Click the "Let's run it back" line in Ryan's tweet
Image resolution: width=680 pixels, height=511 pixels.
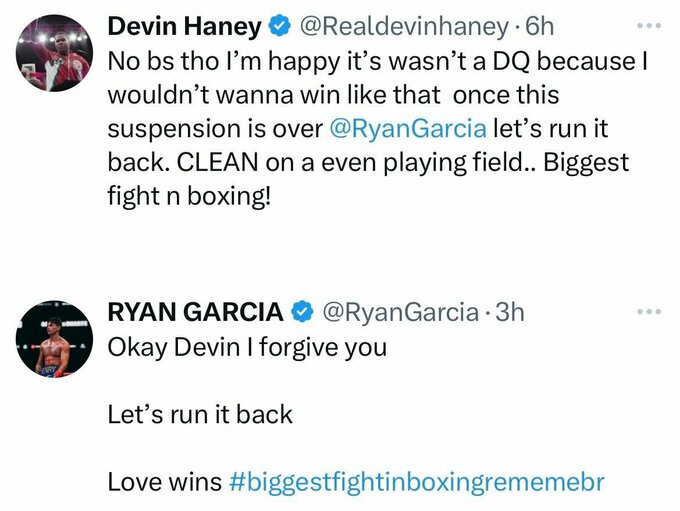click(x=200, y=414)
